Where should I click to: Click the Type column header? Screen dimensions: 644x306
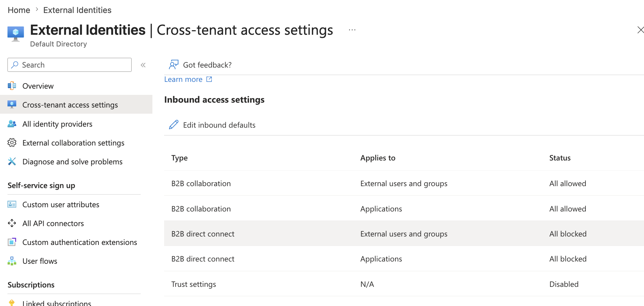(x=179, y=158)
